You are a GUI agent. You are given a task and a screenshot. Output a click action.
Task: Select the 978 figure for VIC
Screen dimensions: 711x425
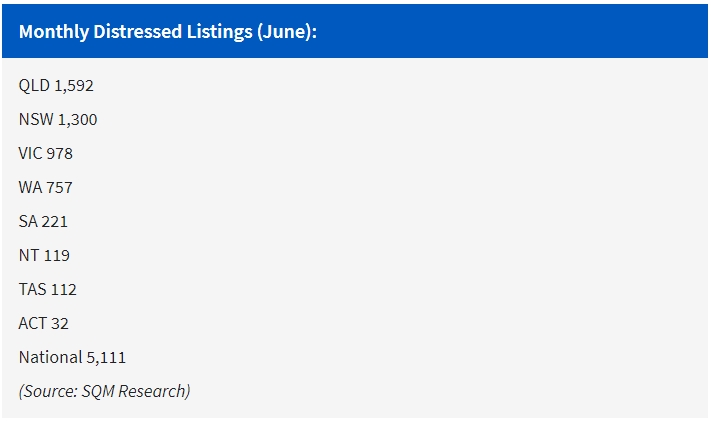(x=60, y=154)
